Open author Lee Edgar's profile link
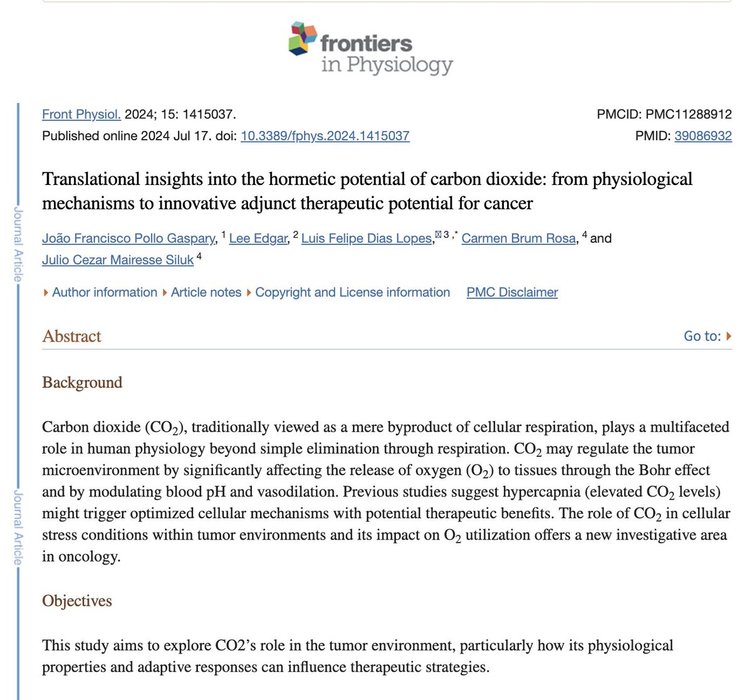Image resolution: width=752 pixels, height=700 pixels. tap(258, 238)
